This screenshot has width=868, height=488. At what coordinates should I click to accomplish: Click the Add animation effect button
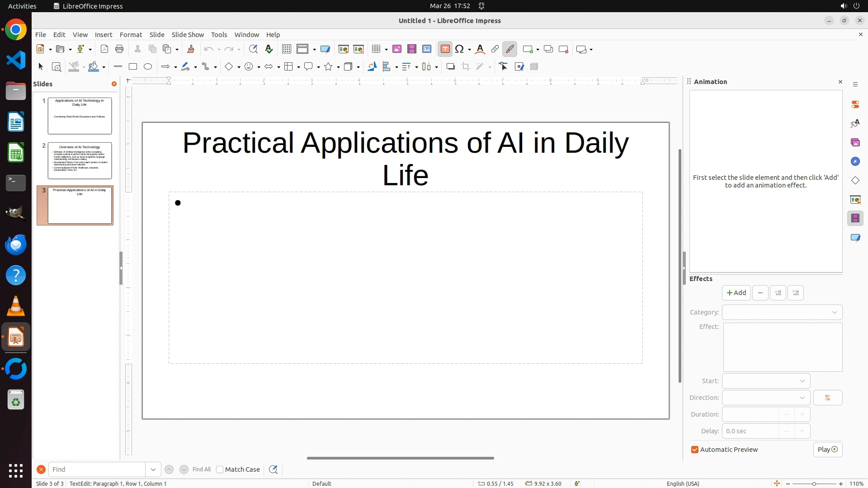[736, 293]
